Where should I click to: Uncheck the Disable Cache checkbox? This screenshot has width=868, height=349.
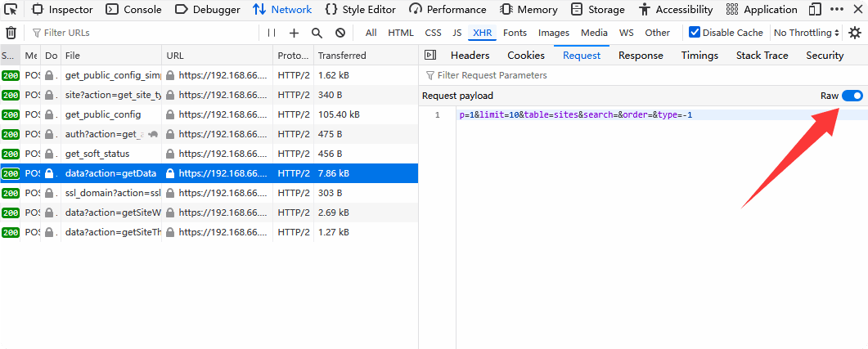pos(695,33)
